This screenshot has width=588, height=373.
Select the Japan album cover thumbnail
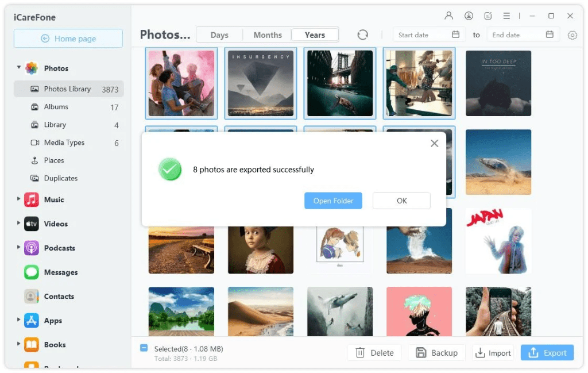point(498,241)
